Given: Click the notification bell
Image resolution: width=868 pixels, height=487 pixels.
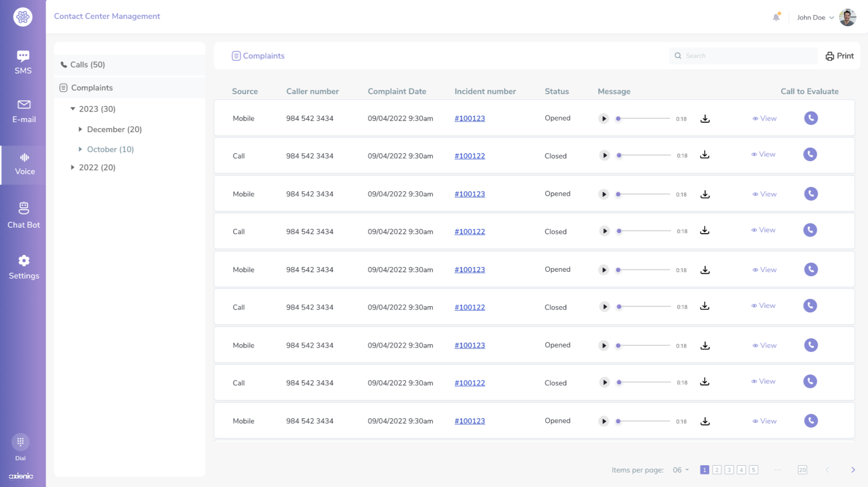Looking at the screenshot, I should [775, 17].
